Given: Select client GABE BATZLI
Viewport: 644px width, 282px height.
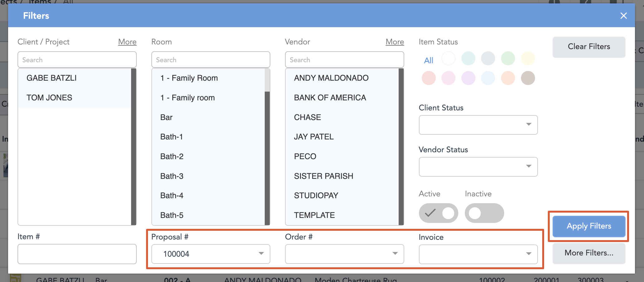Looking at the screenshot, I should coord(75,78).
